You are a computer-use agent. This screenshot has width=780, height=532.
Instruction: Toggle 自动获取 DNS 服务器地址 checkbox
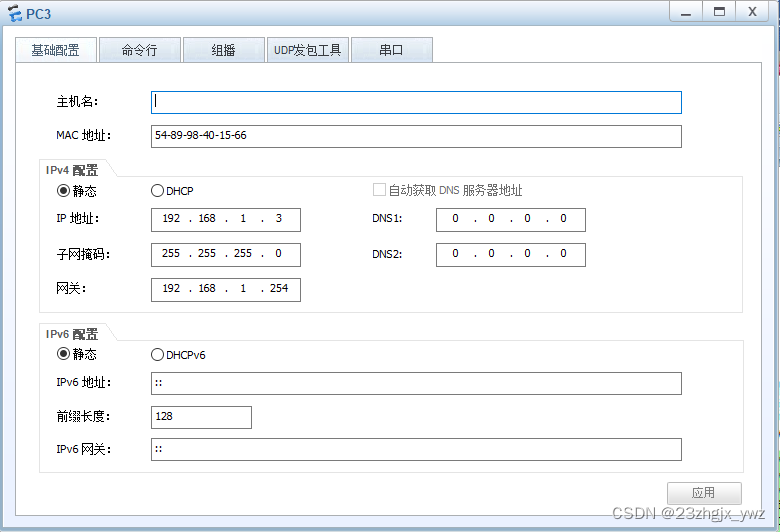click(x=379, y=190)
